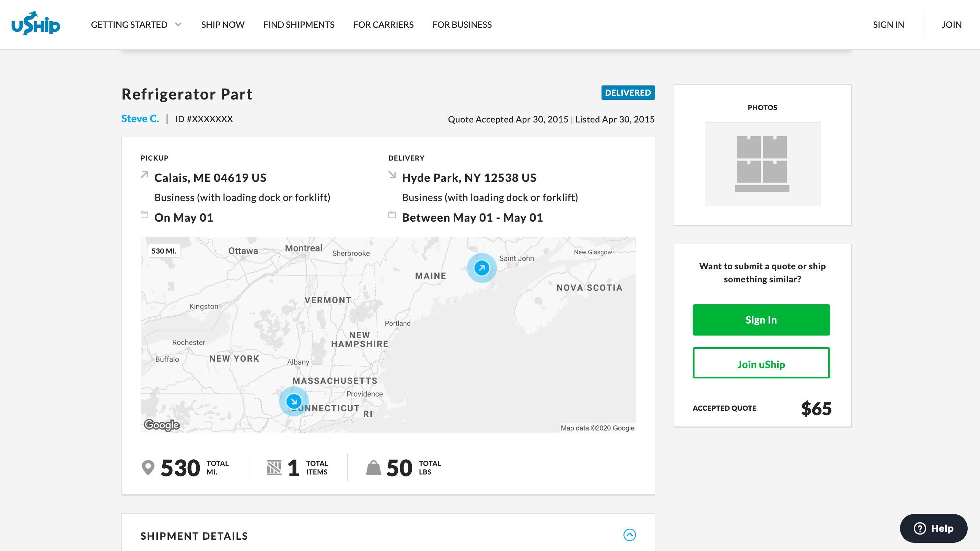Open the For Carriers page
The height and width of the screenshot is (551, 980).
click(x=383, y=25)
